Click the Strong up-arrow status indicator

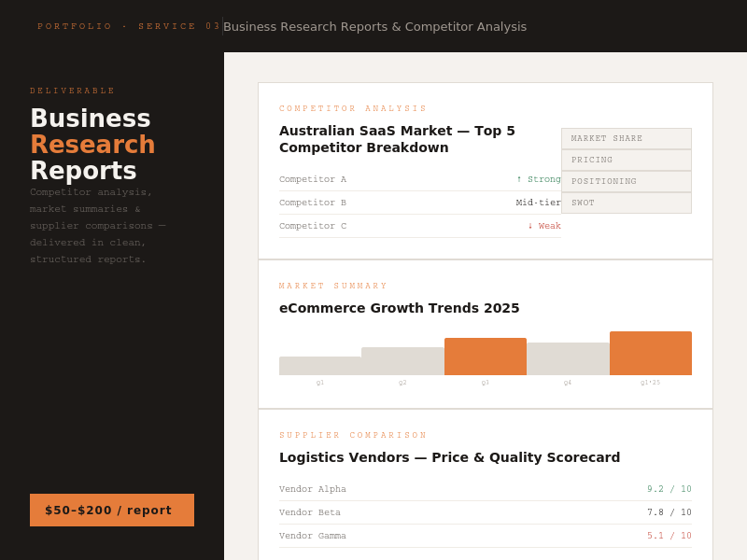(539, 179)
